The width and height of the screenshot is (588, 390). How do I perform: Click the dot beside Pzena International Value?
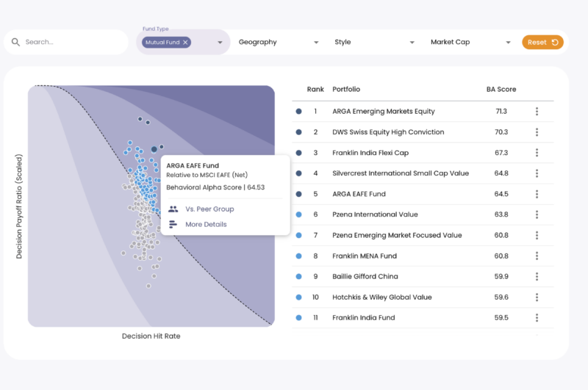tap(299, 214)
